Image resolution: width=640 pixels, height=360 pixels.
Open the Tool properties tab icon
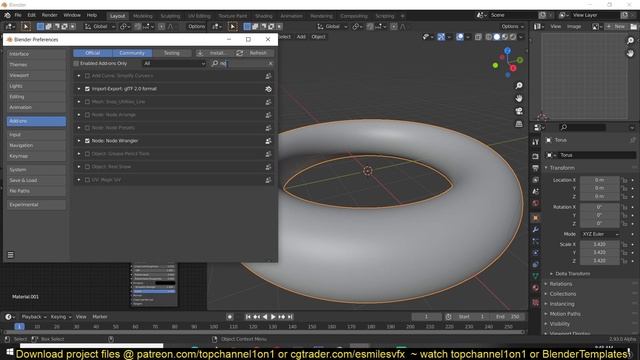point(536,142)
